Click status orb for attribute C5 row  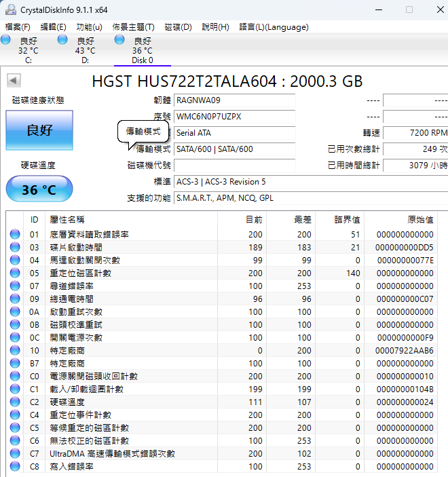(x=15, y=427)
